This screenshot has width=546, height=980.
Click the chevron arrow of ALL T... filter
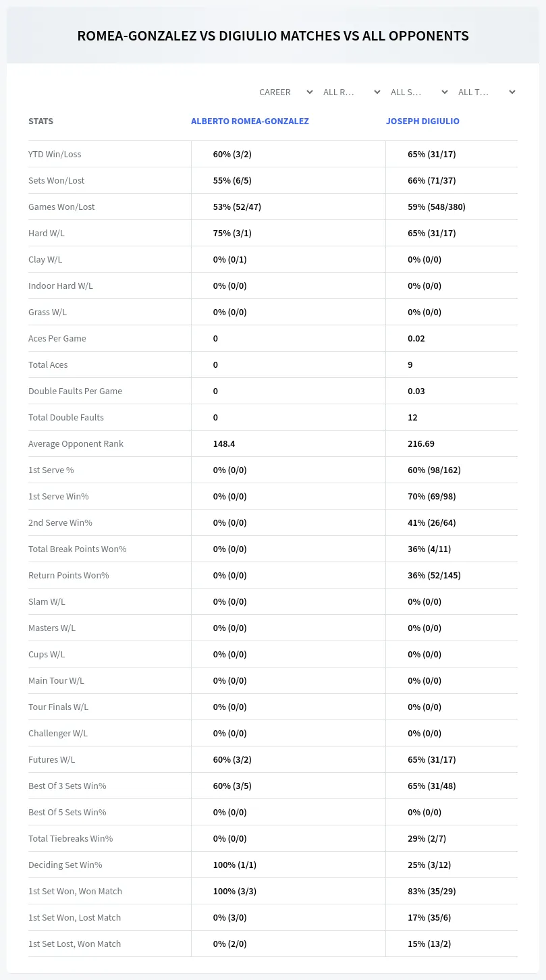512,92
